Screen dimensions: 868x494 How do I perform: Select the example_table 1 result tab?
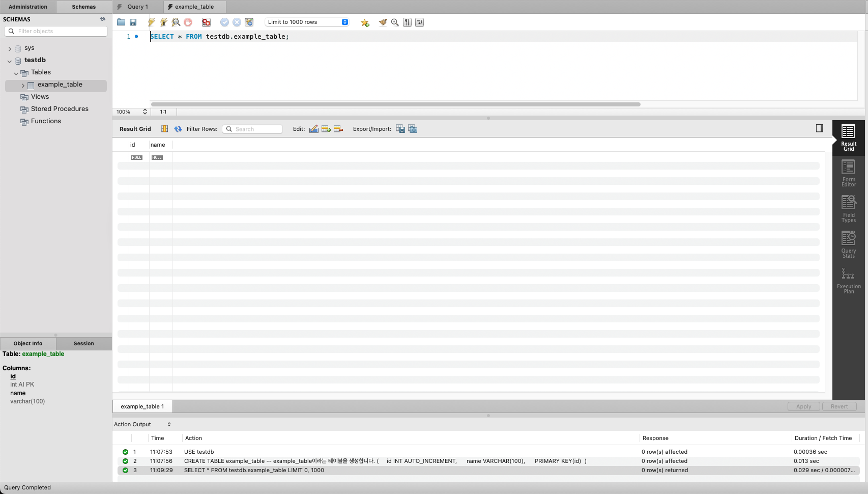(142, 406)
